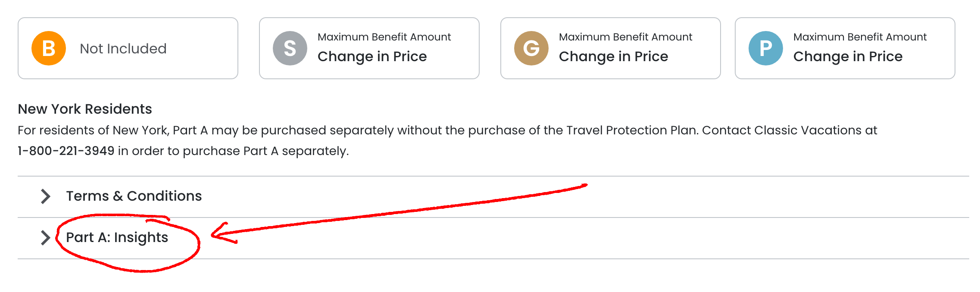
Task: Click the orange B plan icon
Action: pos(49,48)
